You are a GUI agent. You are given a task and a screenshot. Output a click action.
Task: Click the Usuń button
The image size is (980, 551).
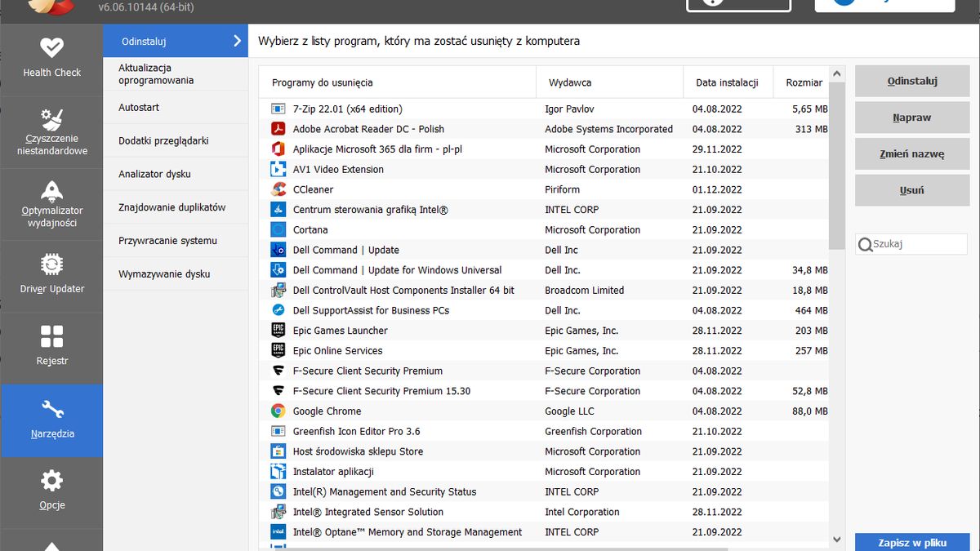[911, 189]
